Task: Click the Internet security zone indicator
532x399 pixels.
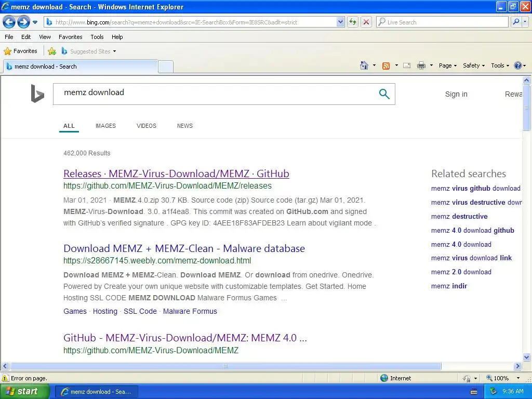Action: click(395, 378)
